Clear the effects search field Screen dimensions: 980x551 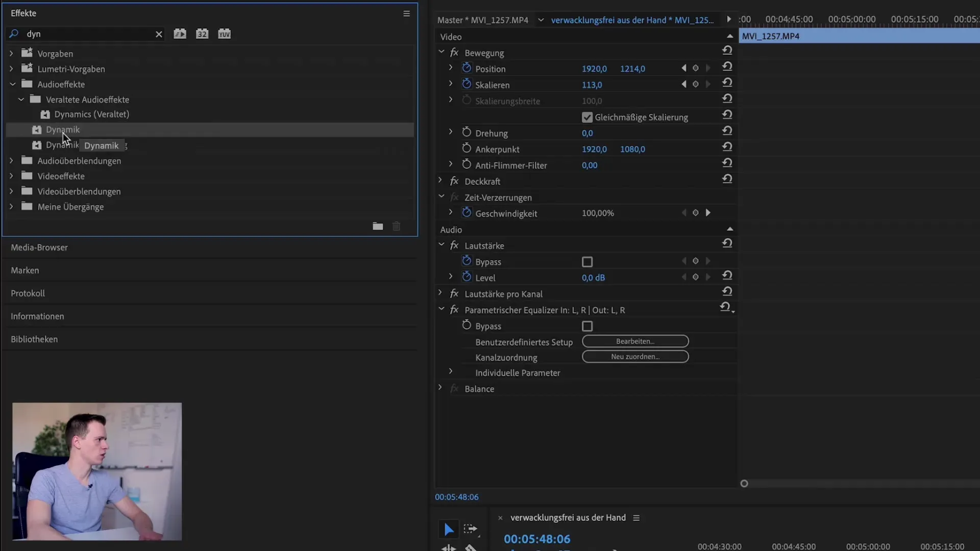(x=159, y=34)
